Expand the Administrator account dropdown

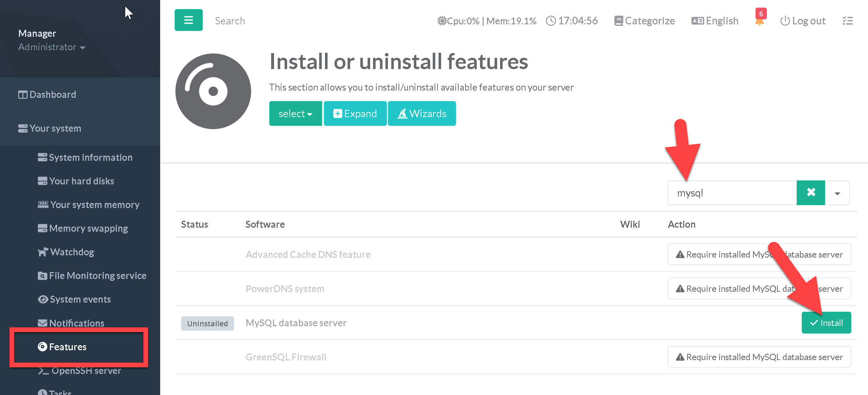coord(52,47)
